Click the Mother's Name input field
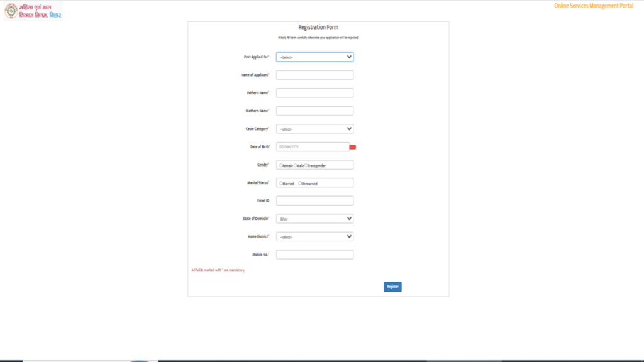Image resolution: width=644 pixels, height=362 pixels. pyautogui.click(x=314, y=111)
